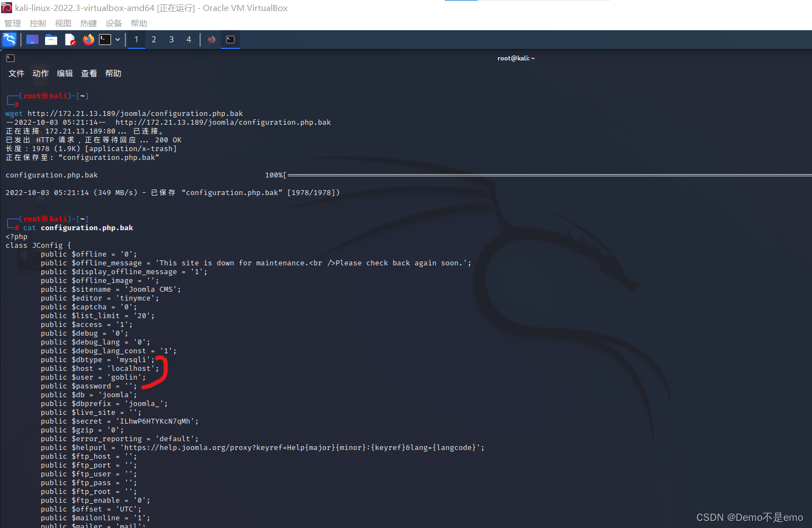Click the $secret 'ILhwP6HTYKcN7qMh' line
The width and height of the screenshot is (812, 528).
point(120,421)
